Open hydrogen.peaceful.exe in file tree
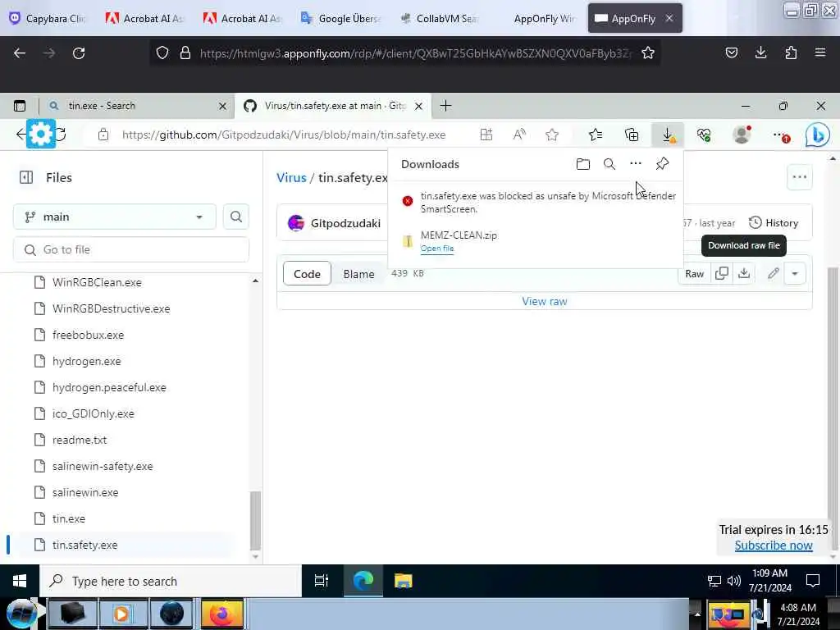This screenshot has height=630, width=840. [109, 387]
